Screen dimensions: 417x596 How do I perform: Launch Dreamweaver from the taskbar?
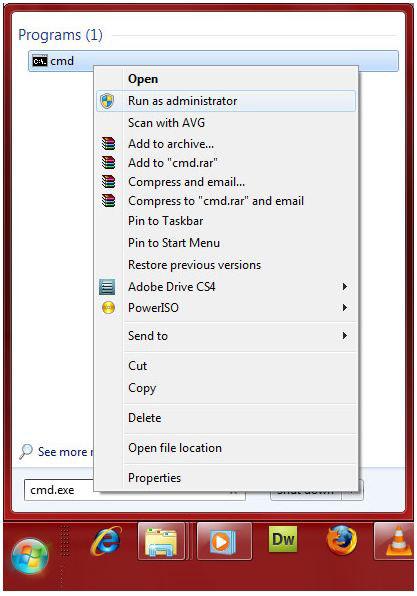click(283, 539)
